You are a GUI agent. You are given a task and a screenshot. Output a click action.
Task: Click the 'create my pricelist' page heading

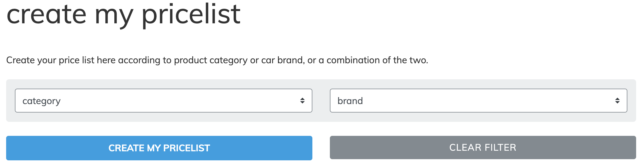[x=123, y=15]
